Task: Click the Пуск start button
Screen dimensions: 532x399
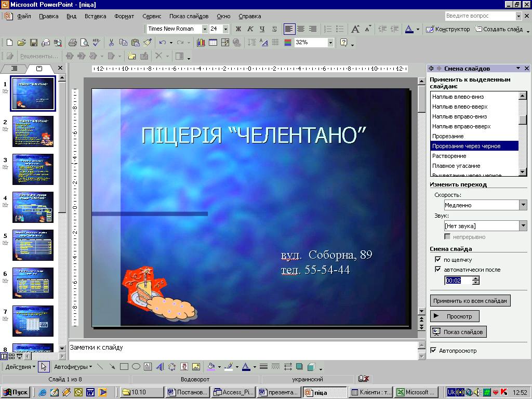Action: 16,392
